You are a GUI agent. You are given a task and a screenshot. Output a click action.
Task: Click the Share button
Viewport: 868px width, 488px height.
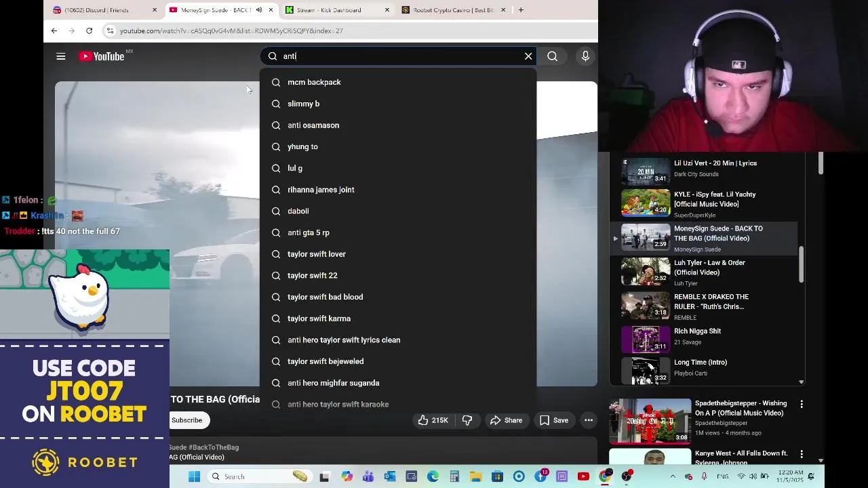click(506, 420)
